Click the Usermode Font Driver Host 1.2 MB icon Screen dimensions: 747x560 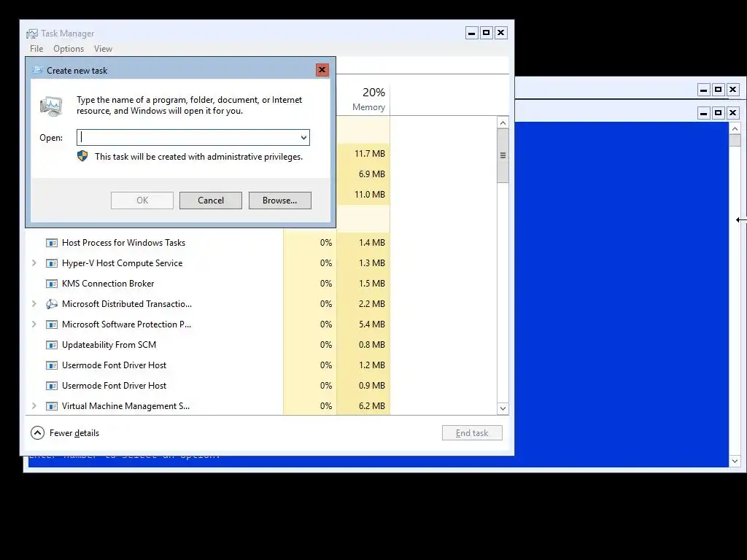coord(52,365)
